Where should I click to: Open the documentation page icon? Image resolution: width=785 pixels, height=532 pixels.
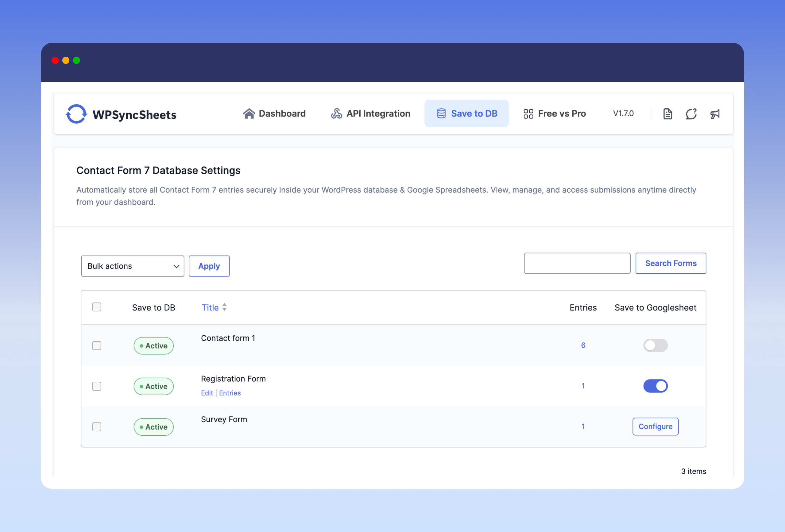(667, 114)
